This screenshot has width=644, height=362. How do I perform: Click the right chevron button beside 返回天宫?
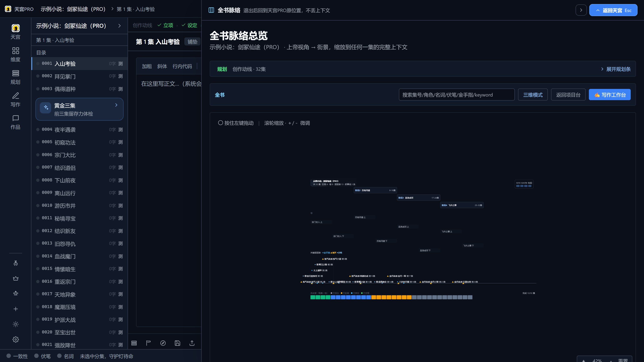pos(581,10)
